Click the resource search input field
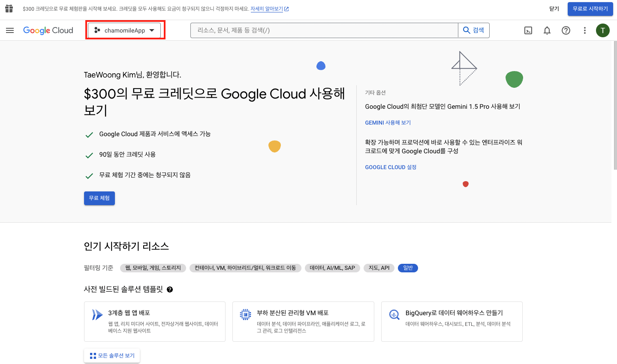 pyautogui.click(x=324, y=30)
